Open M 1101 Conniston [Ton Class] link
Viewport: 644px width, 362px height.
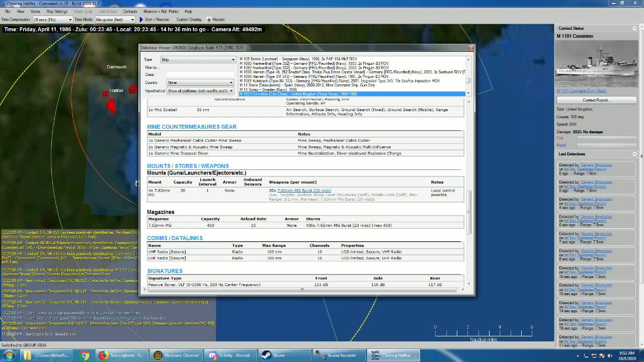click(x=581, y=91)
